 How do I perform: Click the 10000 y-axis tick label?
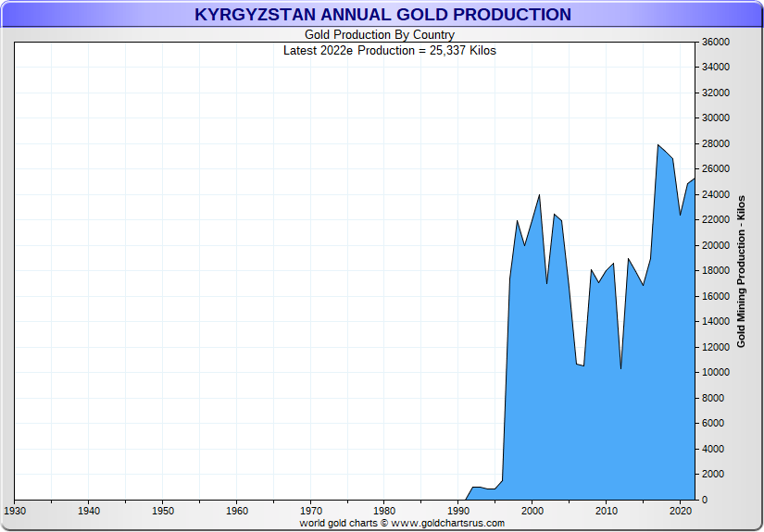tap(717, 373)
